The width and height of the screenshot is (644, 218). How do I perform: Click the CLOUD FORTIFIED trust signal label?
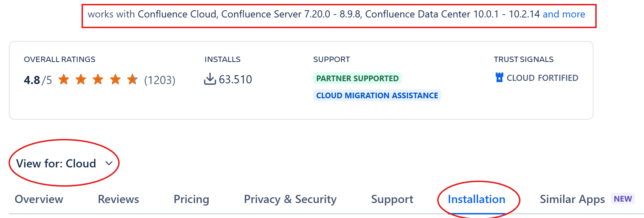click(542, 78)
